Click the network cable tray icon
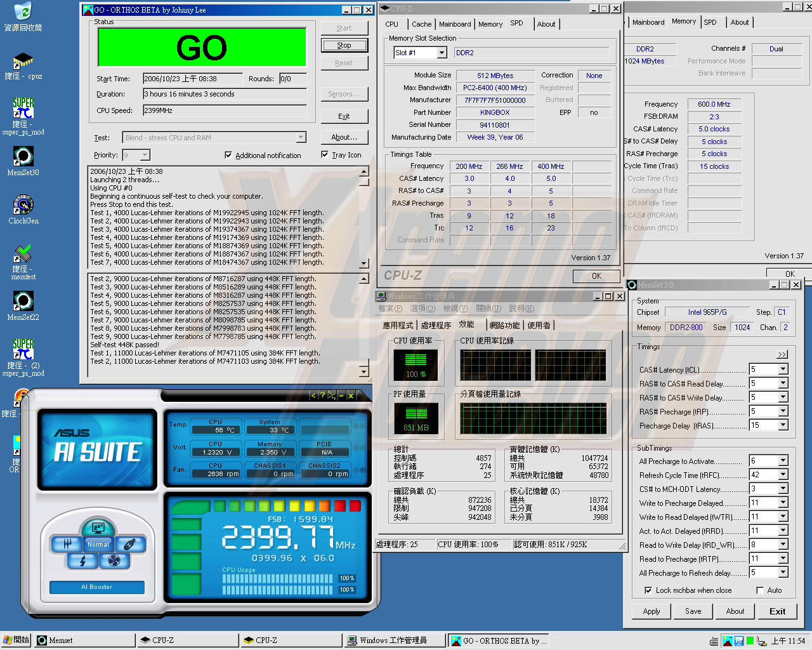The image size is (812, 650). (761, 641)
